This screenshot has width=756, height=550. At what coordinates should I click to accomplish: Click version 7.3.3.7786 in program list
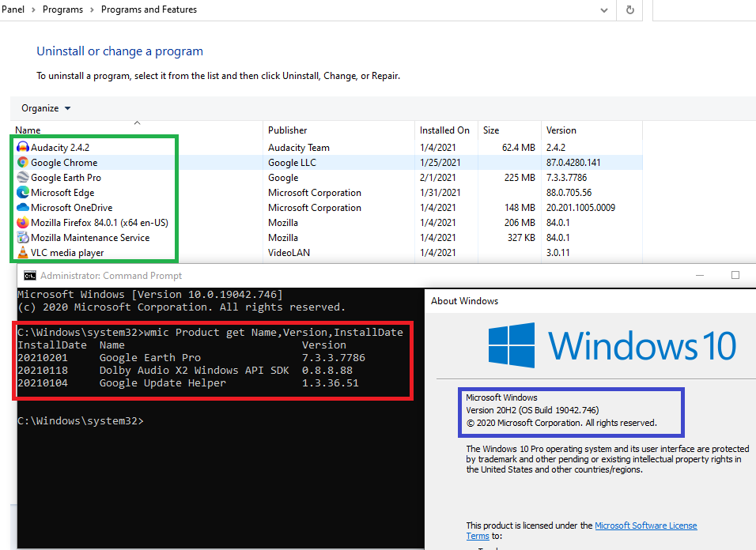click(566, 177)
